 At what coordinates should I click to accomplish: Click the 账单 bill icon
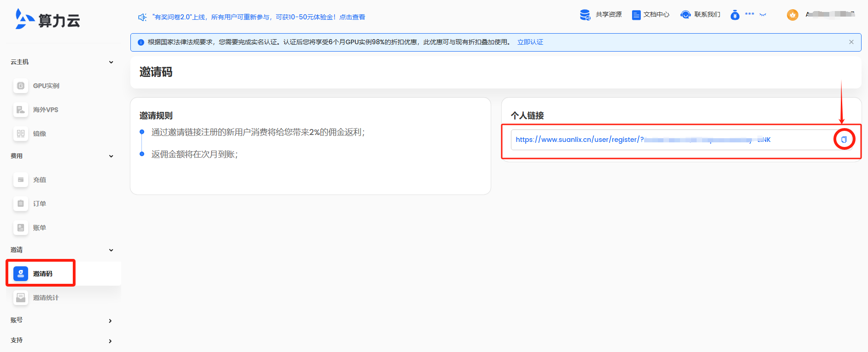tap(21, 228)
